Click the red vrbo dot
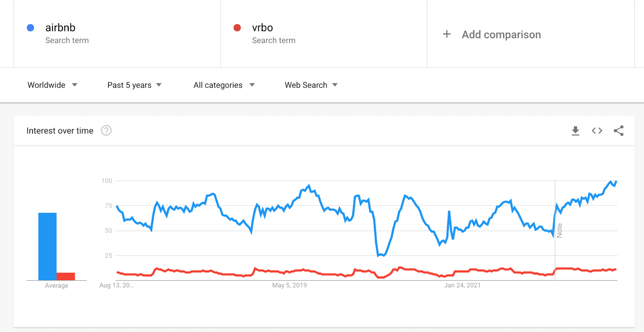The image size is (644, 332). tap(237, 28)
